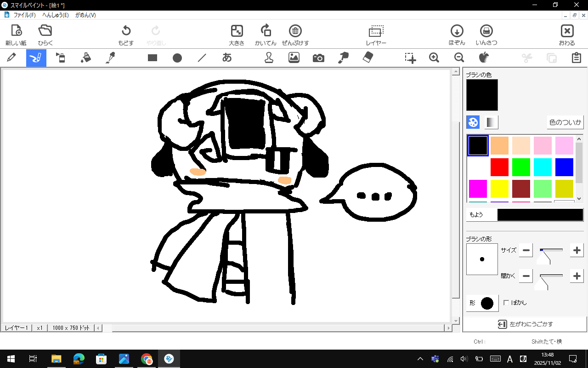Viewport: 588px width, 368px height.
Task: Click the stamp tool icon
Action: 269,57
